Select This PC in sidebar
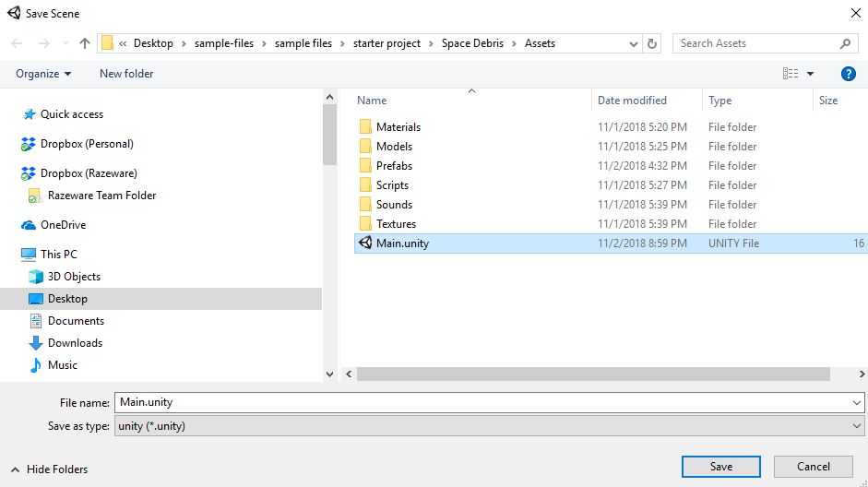Image resolution: width=868 pixels, height=487 pixels. coord(59,254)
